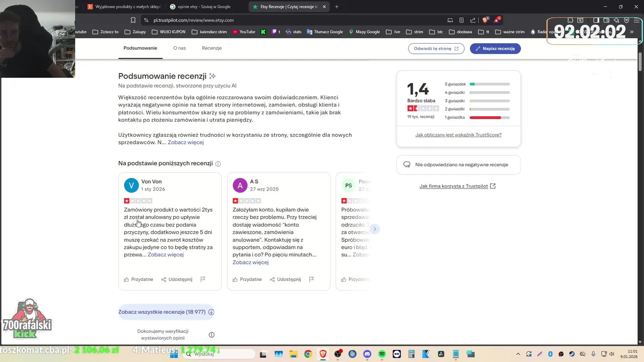Click the AI sparkle icon beside Podsumowanie recenzji
This screenshot has width=644, height=362.
(x=212, y=76)
